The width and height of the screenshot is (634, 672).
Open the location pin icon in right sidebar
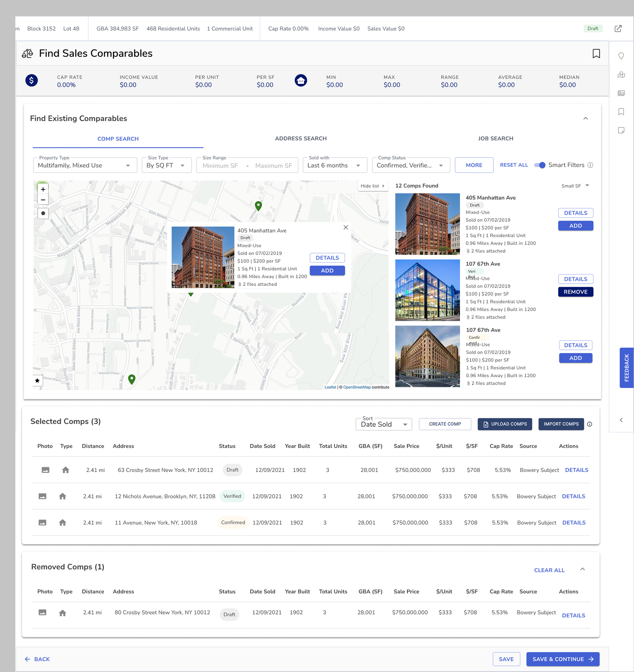point(621,56)
